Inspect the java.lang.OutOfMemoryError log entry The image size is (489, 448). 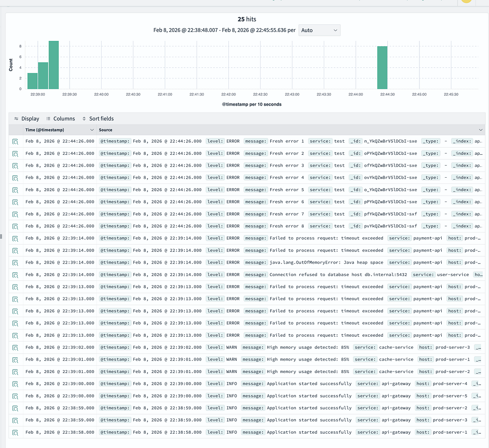tap(15, 263)
